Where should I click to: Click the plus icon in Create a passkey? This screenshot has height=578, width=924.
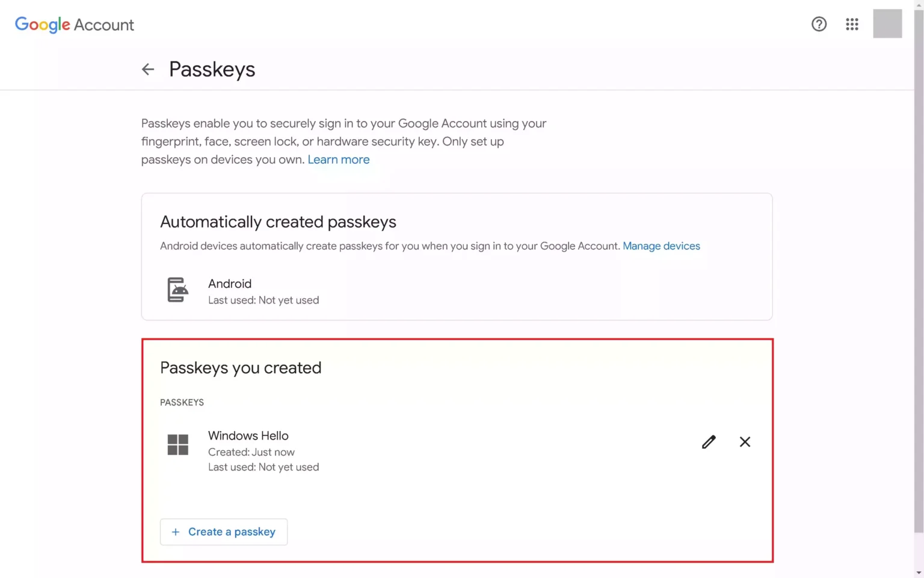176,532
